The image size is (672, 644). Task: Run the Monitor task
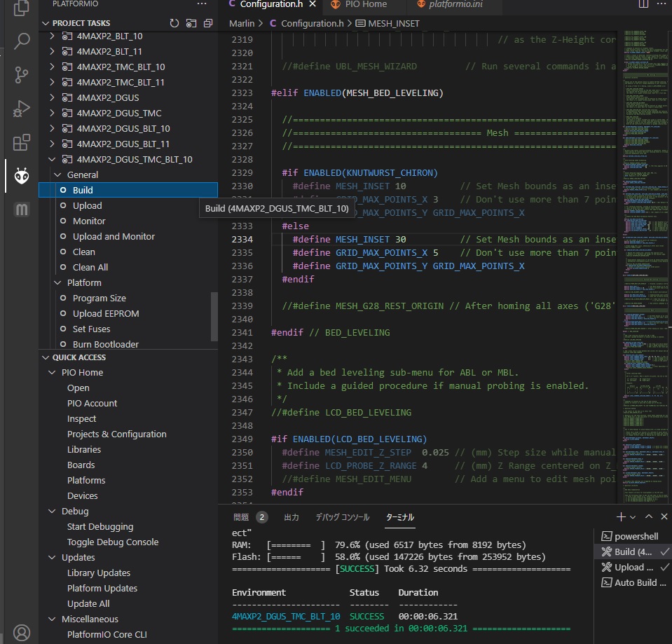[128, 221]
